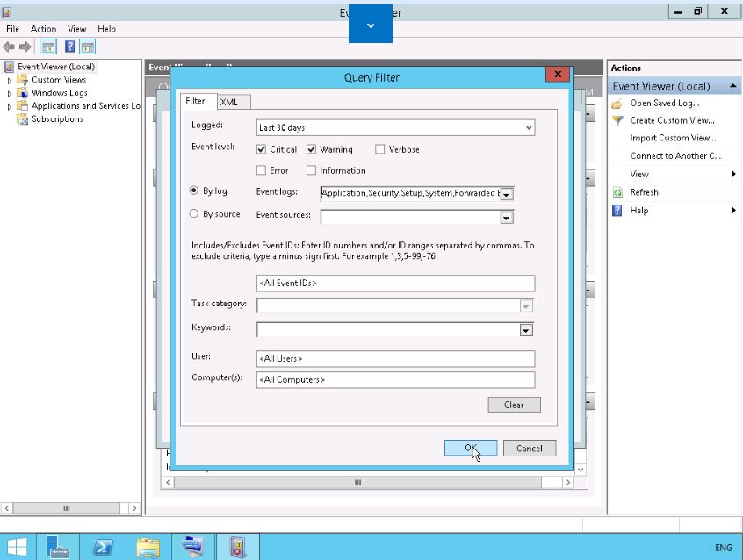Image resolution: width=743 pixels, height=560 pixels.
Task: Click the Help book icon in Actions pane
Action: [x=617, y=211]
